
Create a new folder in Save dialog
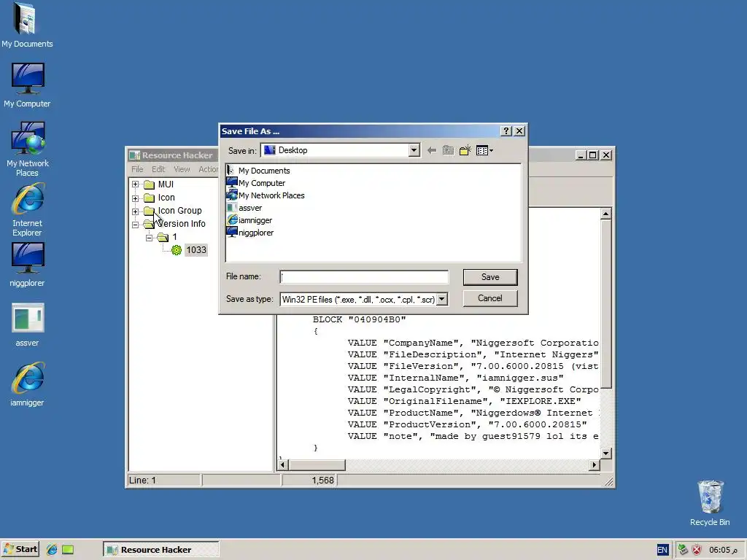(x=465, y=150)
